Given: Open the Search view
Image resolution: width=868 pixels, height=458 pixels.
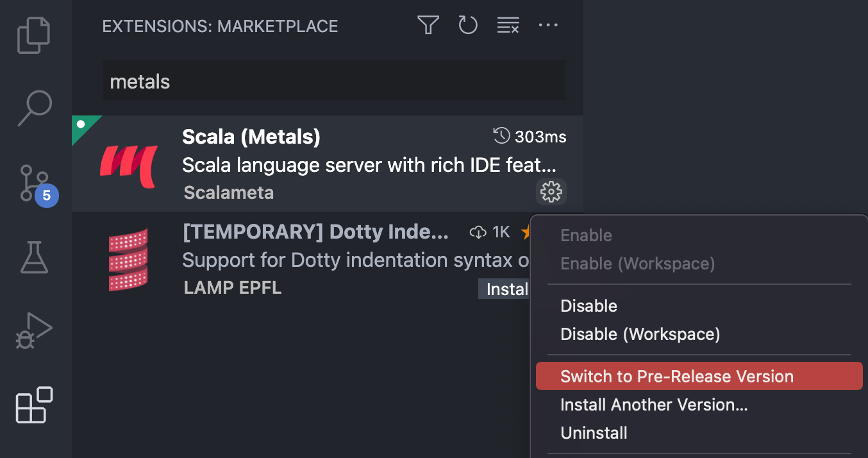Looking at the screenshot, I should (x=33, y=108).
